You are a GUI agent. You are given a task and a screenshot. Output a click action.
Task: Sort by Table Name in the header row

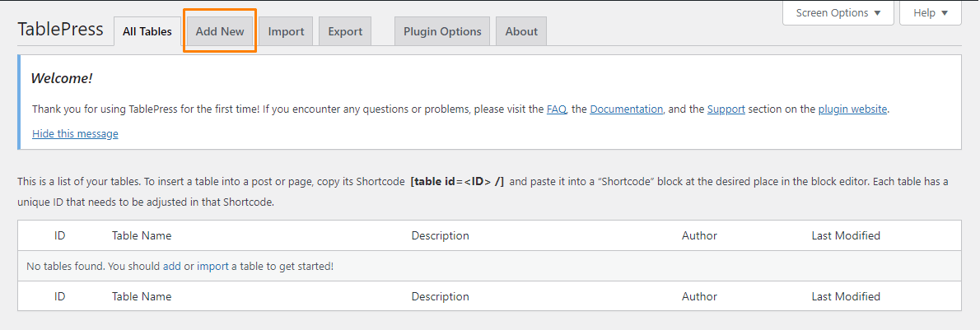click(x=142, y=235)
